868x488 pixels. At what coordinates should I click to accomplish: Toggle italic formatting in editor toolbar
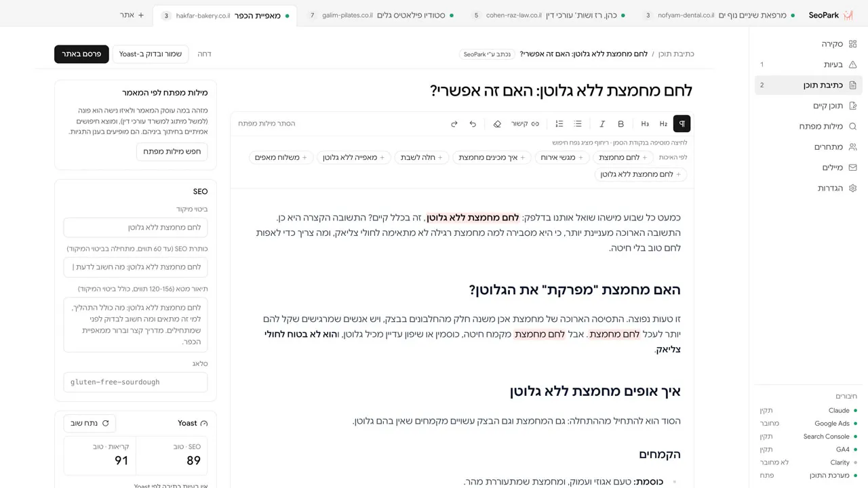[x=602, y=123]
